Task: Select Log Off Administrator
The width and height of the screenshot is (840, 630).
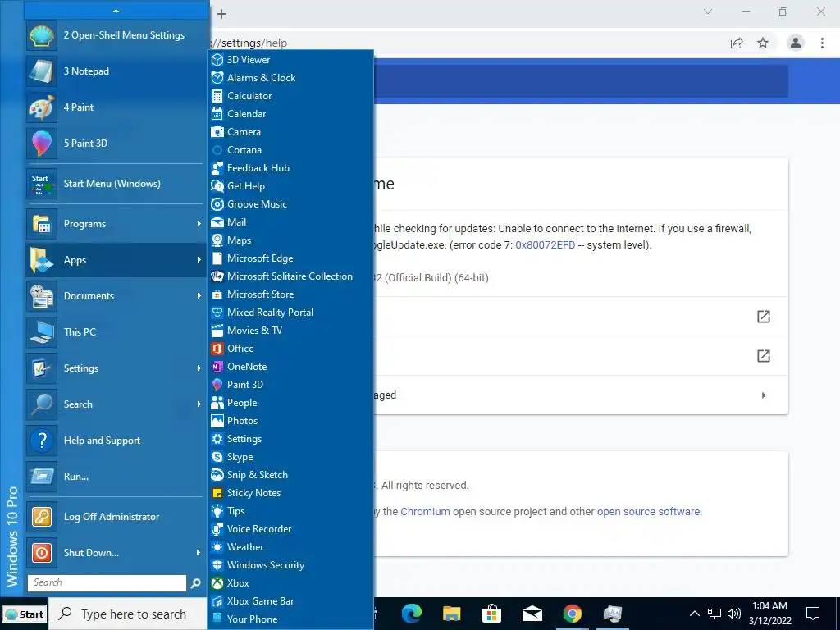Action: pyautogui.click(x=116, y=517)
